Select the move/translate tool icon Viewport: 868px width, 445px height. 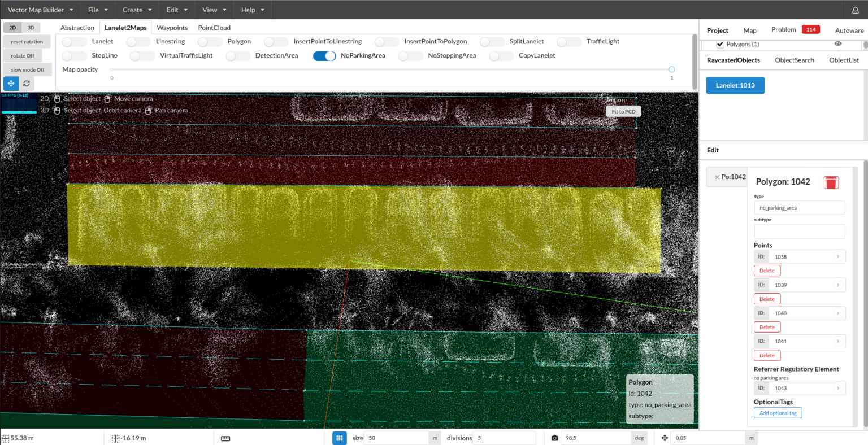click(x=11, y=84)
